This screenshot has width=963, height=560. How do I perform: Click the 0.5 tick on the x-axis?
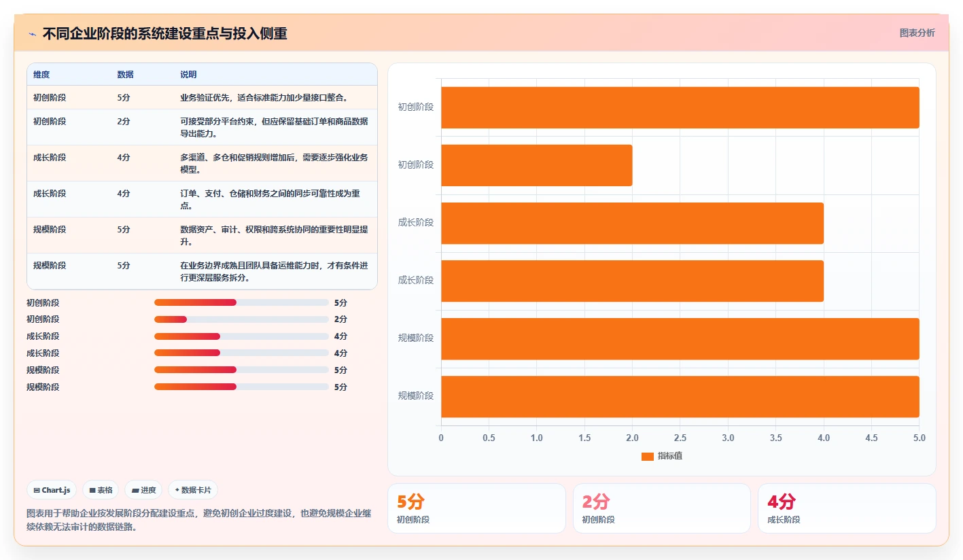(489, 438)
